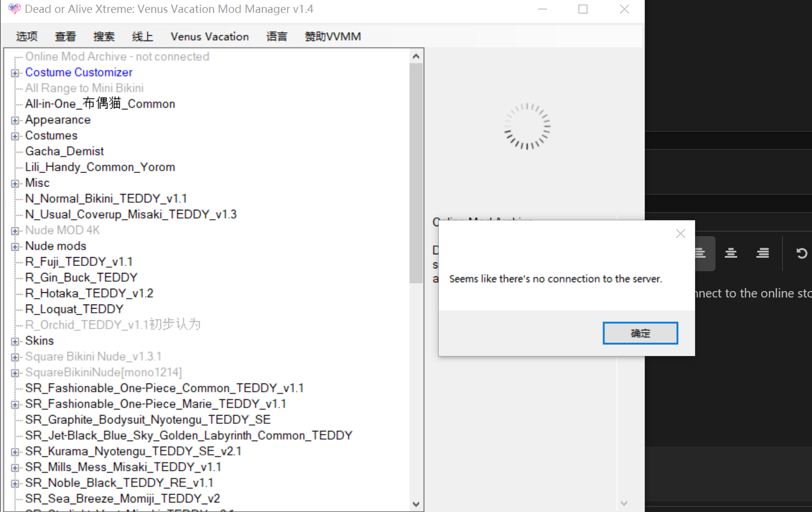
Task: Open the 搜索 menu
Action: pos(104,36)
